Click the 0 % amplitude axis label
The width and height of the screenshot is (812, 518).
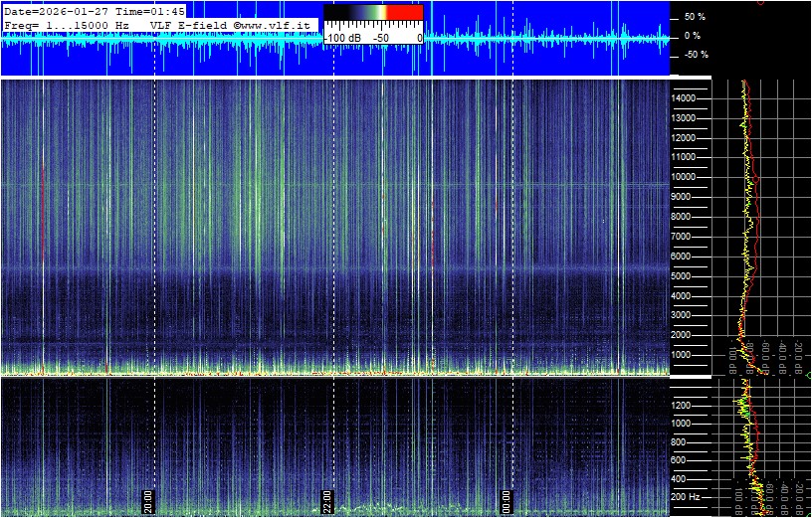tap(694, 36)
